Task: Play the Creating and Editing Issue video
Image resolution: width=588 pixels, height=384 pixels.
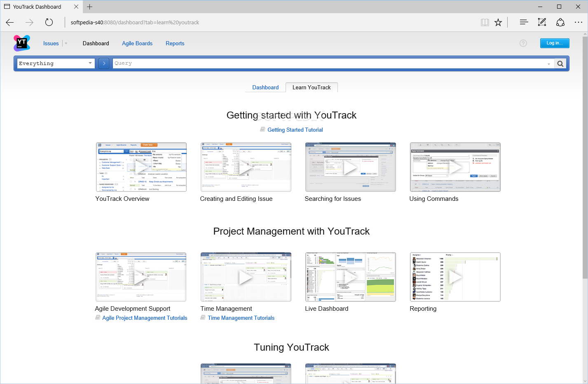Action: 246,167
